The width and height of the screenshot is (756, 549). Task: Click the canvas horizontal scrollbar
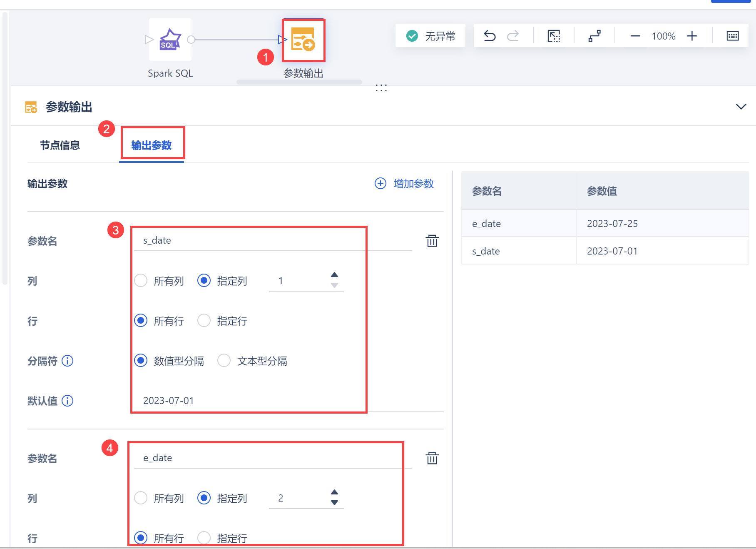pyautogui.click(x=299, y=82)
